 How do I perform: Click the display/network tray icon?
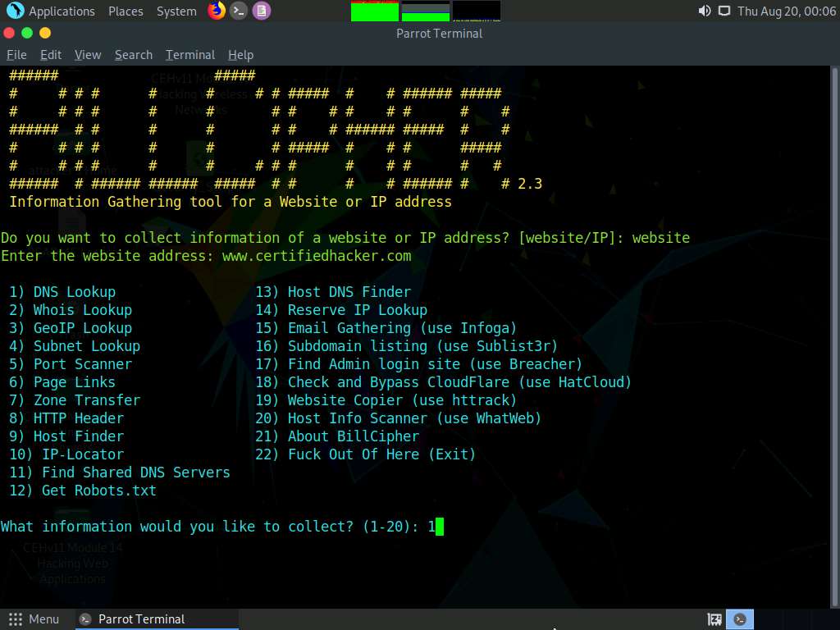pos(724,11)
